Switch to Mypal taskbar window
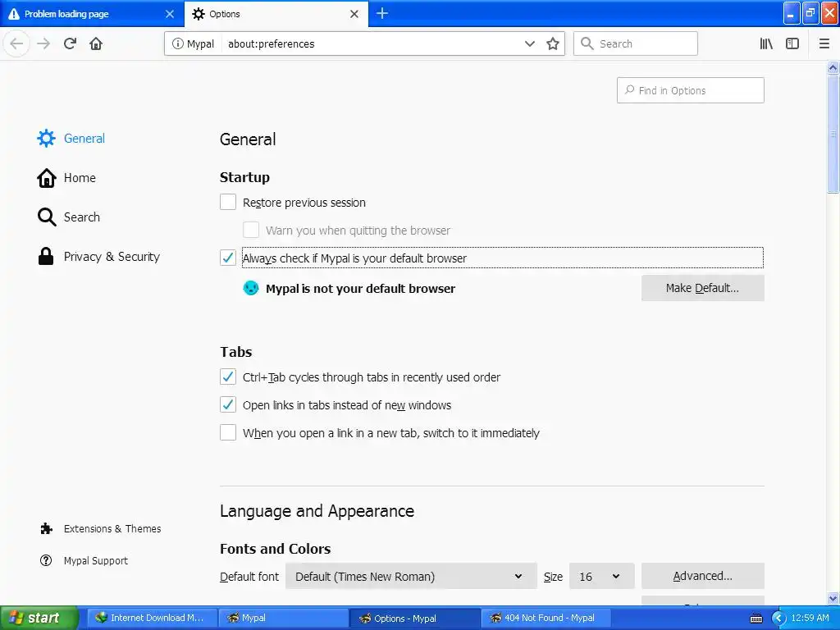This screenshot has height=630, width=840. pos(283,619)
